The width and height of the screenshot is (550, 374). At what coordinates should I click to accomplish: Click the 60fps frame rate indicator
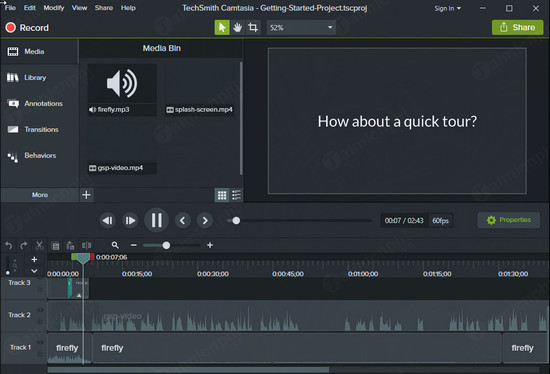(441, 221)
